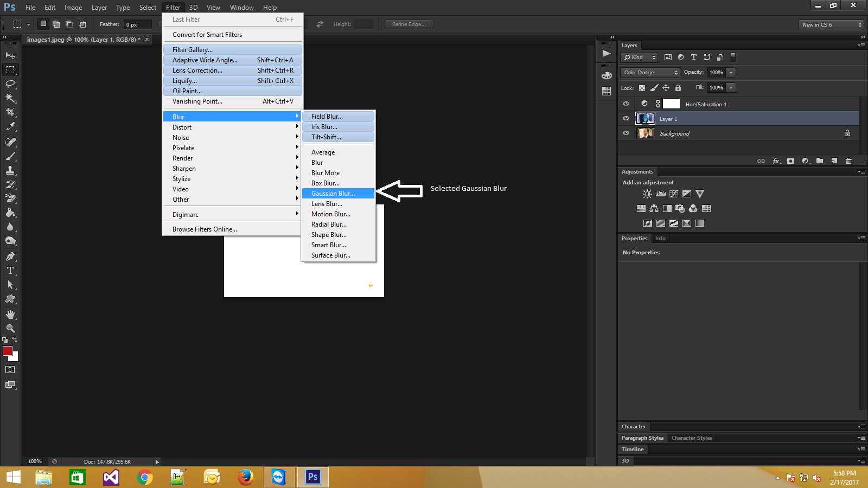Select the Pen tool
868x488 pixels.
(x=10, y=256)
